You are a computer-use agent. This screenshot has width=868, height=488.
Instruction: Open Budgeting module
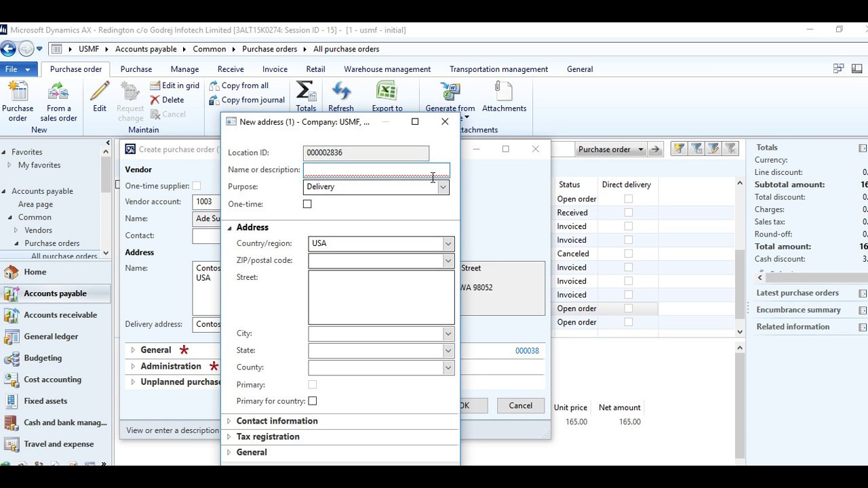[56, 358]
